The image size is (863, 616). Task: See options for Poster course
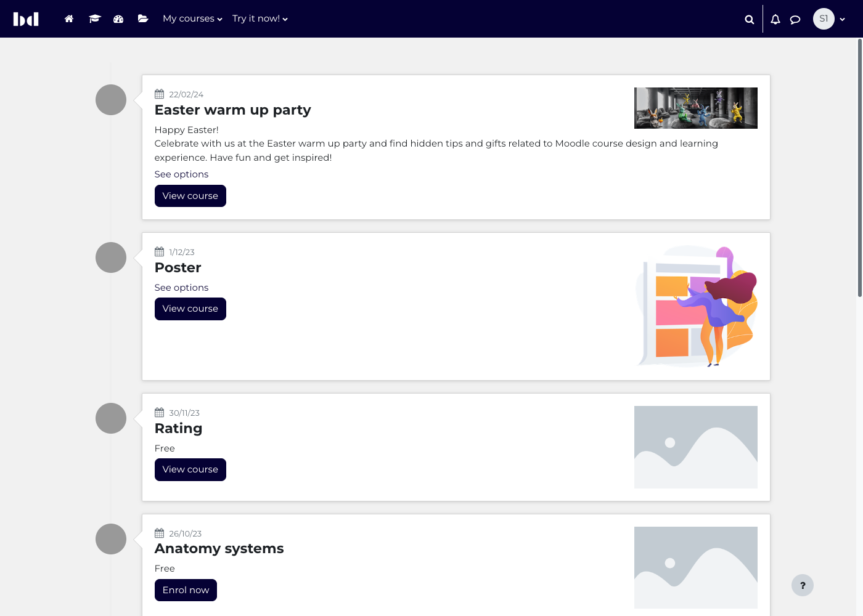click(x=181, y=288)
